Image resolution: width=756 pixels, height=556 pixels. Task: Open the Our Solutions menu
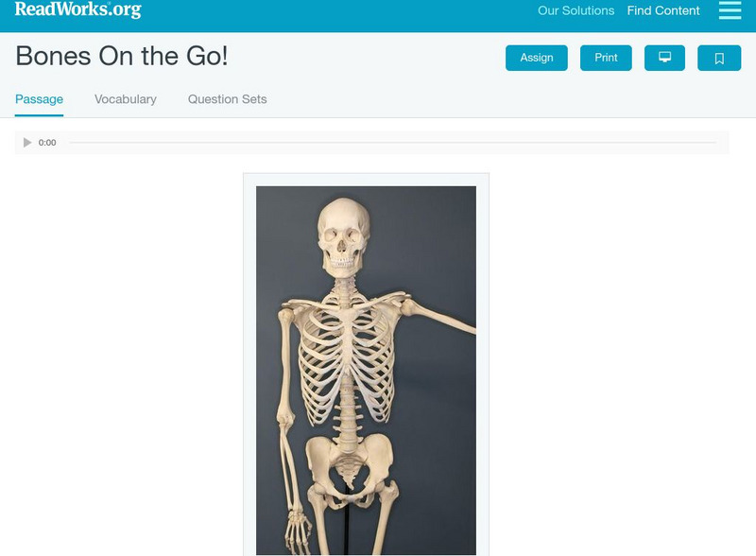coord(576,10)
